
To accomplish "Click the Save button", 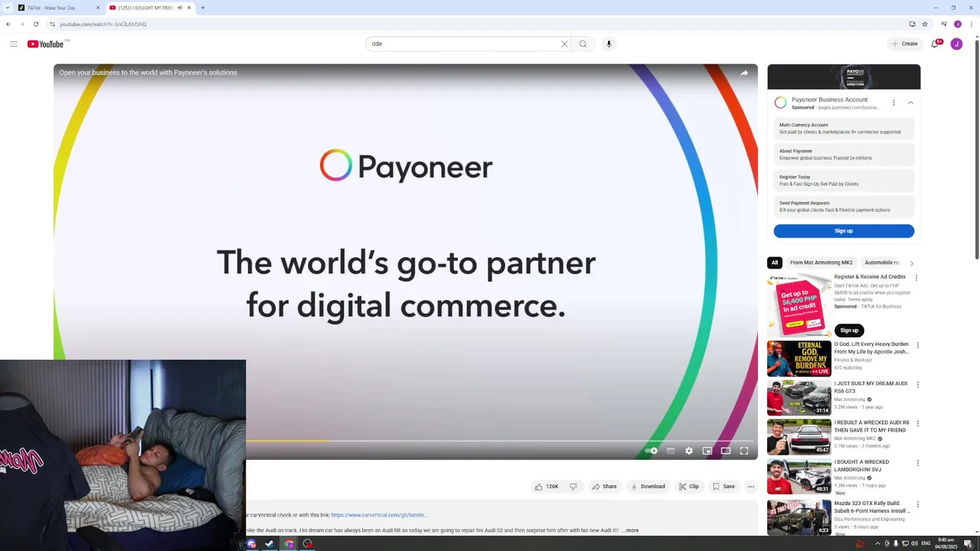I will pos(724,487).
